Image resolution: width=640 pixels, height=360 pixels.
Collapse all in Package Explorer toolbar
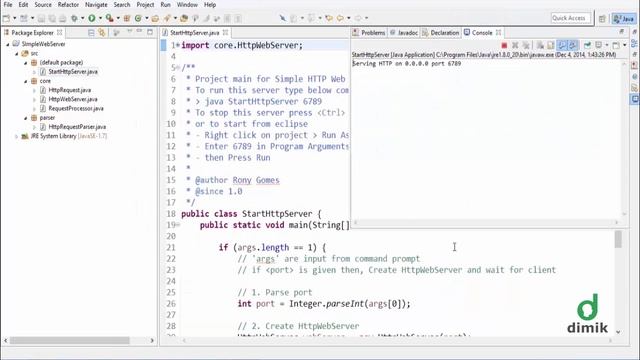click(x=91, y=33)
